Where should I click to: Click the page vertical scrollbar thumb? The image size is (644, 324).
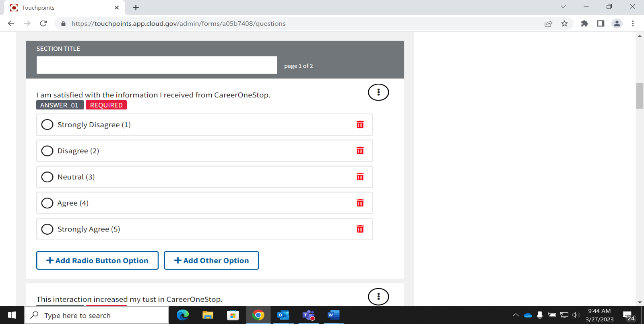640,96
